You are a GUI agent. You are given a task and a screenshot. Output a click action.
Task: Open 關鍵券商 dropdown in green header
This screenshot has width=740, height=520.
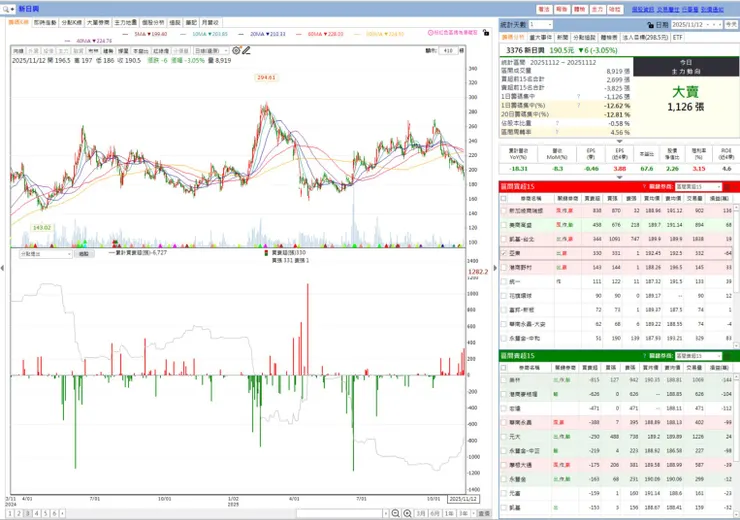pyautogui.click(x=698, y=356)
